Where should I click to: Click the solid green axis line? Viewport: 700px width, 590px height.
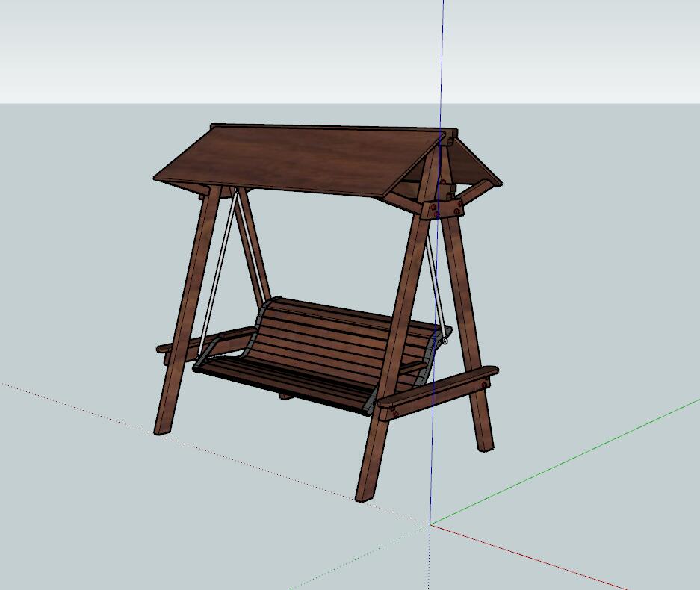coord(566,462)
